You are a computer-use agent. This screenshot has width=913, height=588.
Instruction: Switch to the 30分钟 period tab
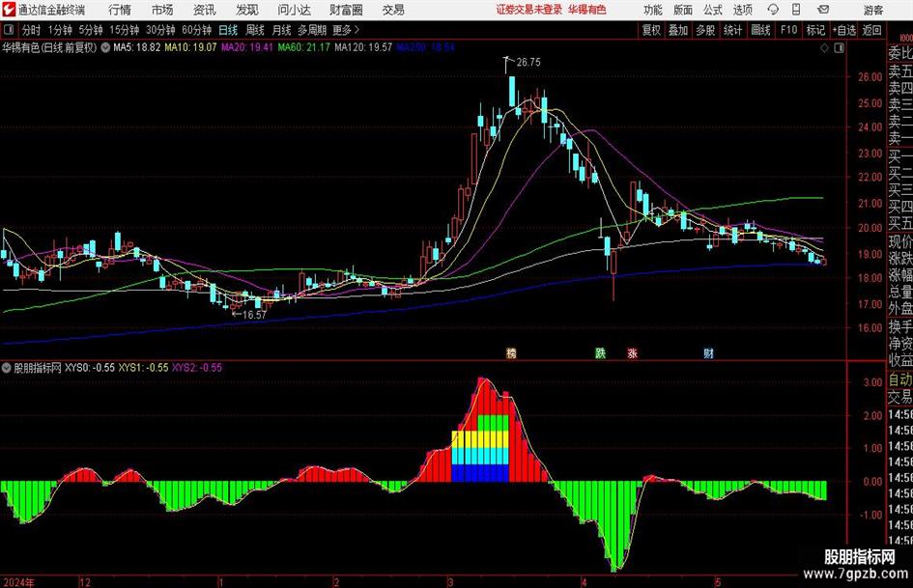pyautogui.click(x=160, y=30)
